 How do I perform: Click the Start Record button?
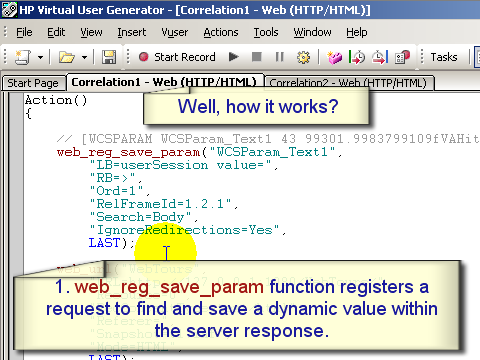[177, 57]
